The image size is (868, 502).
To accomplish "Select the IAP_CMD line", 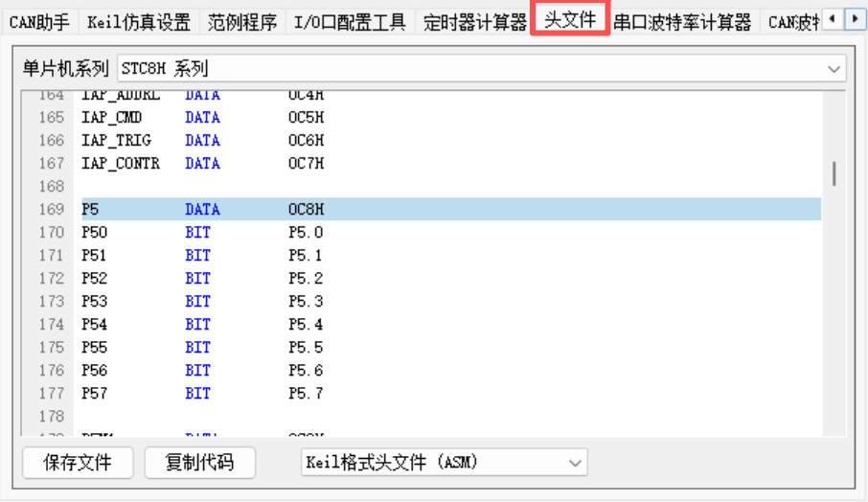I will [x=451, y=117].
